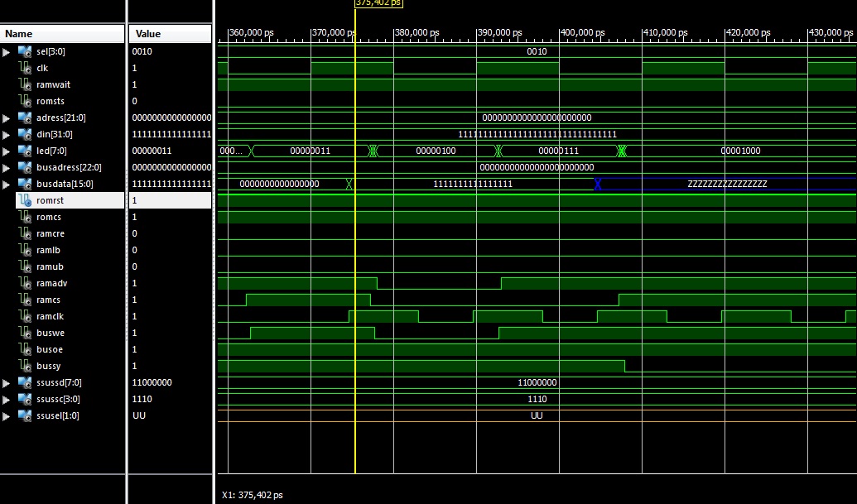This screenshot has height=504, width=857.
Task: Select the romsts signal name
Action: coord(51,101)
